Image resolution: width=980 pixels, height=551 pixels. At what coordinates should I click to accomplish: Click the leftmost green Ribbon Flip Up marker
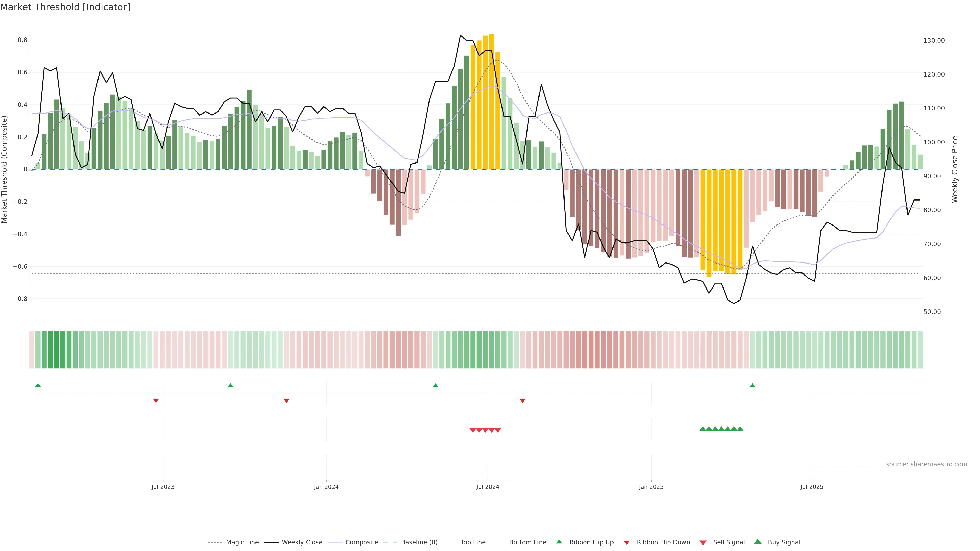click(38, 386)
